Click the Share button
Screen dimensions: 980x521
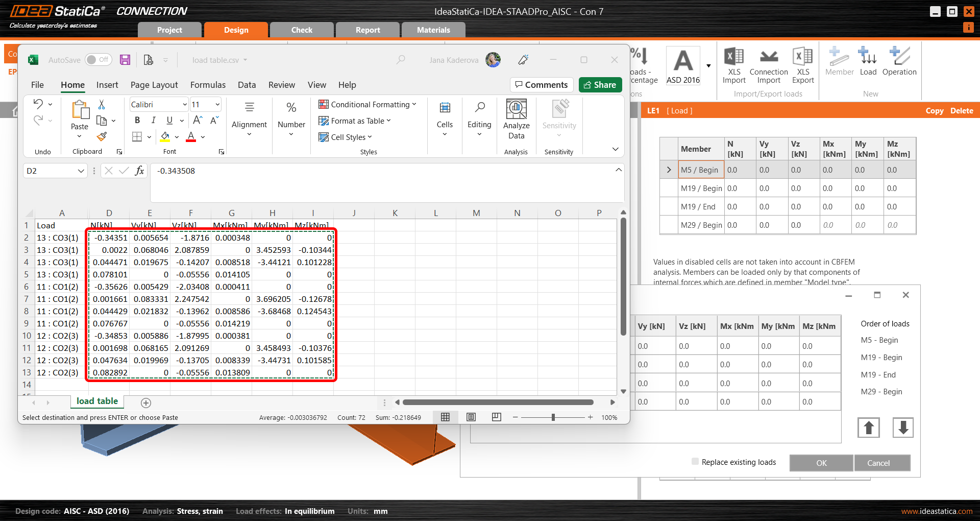(x=600, y=85)
